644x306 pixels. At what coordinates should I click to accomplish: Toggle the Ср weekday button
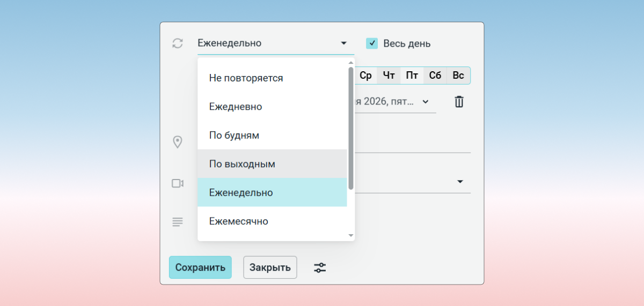(365, 76)
